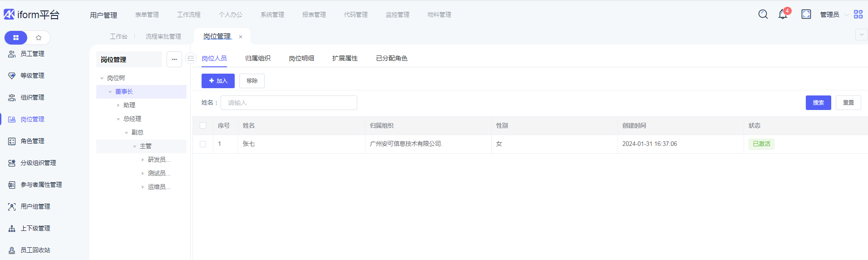Switch sidebar to grid menu view
Screen dimensions: 868x260
click(x=16, y=38)
